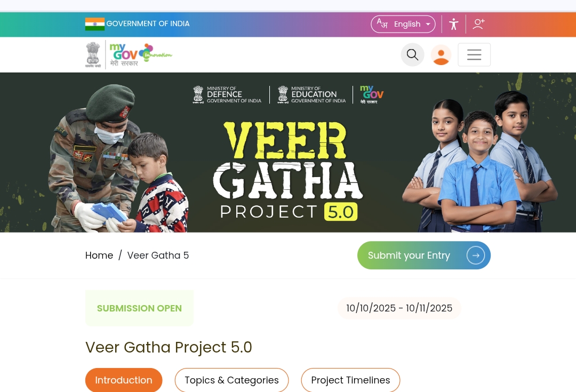Click the orange user profile avatar

[441, 55]
